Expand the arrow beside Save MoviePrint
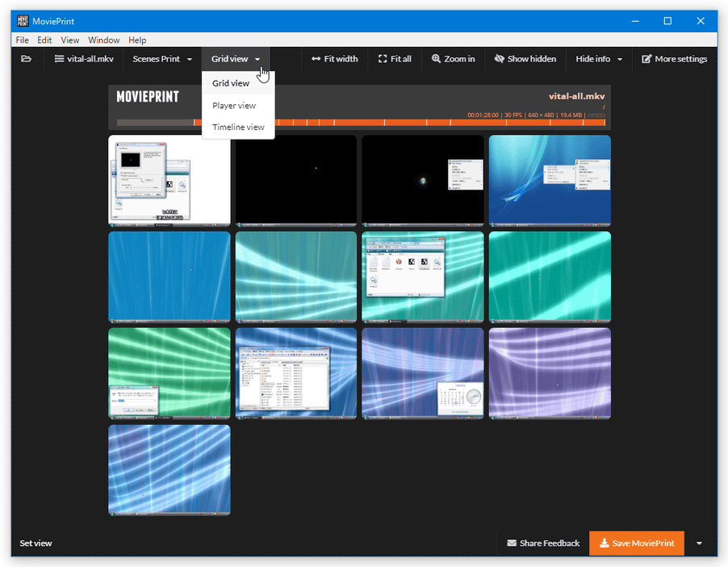Viewport: 728px width, 567px height. pos(699,543)
